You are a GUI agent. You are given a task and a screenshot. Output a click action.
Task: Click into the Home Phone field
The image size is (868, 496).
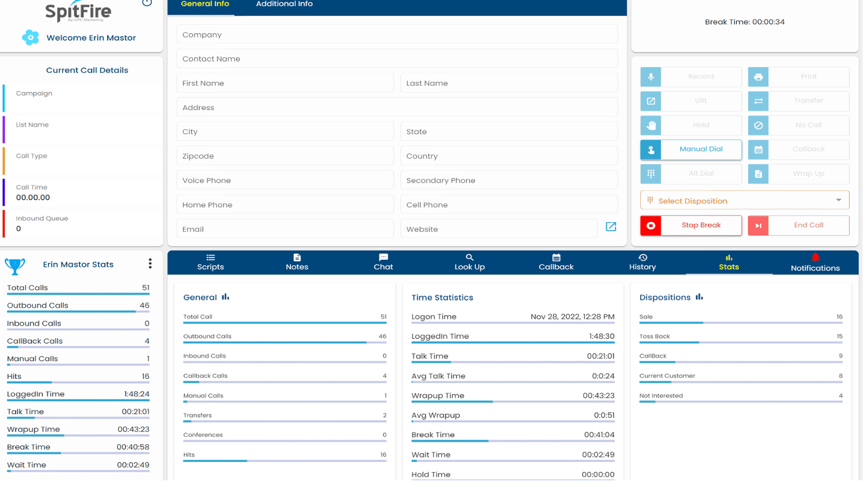point(285,205)
